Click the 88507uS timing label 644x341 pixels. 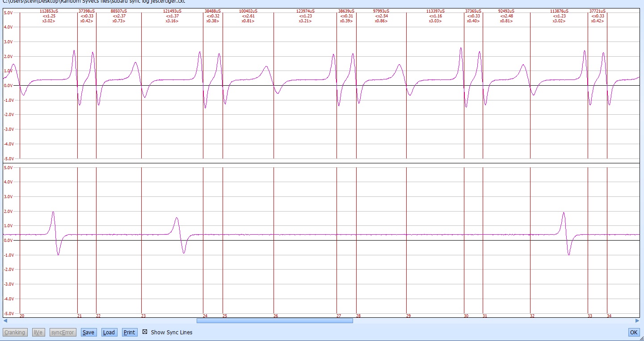pyautogui.click(x=119, y=11)
